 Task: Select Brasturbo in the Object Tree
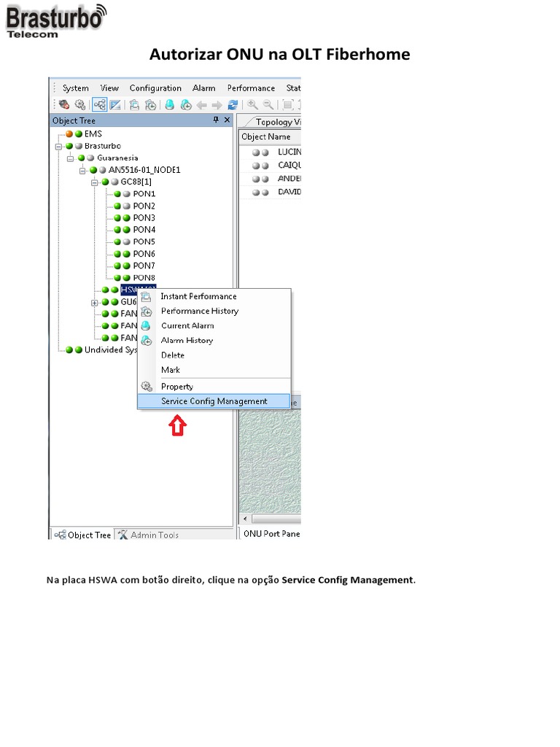click(x=102, y=146)
